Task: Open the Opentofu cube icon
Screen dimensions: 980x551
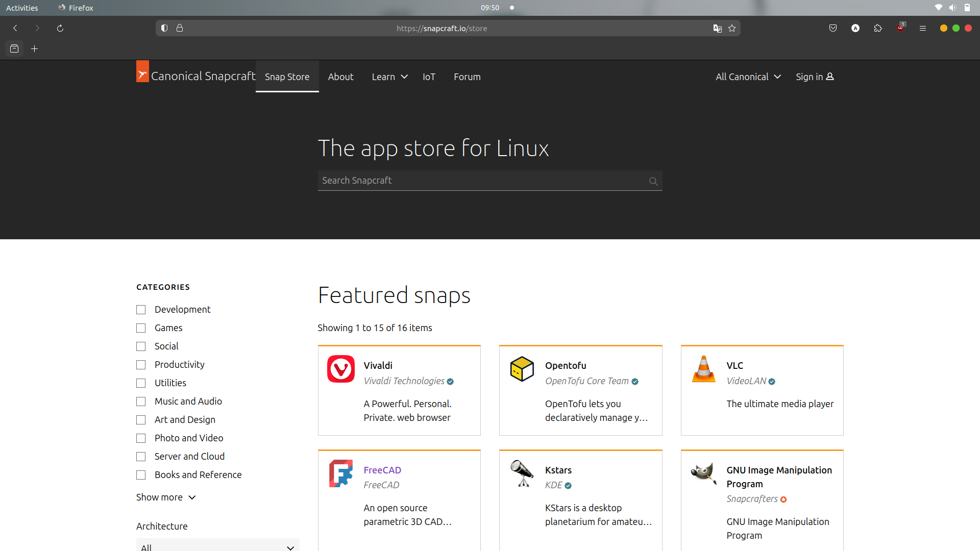Action: [522, 369]
